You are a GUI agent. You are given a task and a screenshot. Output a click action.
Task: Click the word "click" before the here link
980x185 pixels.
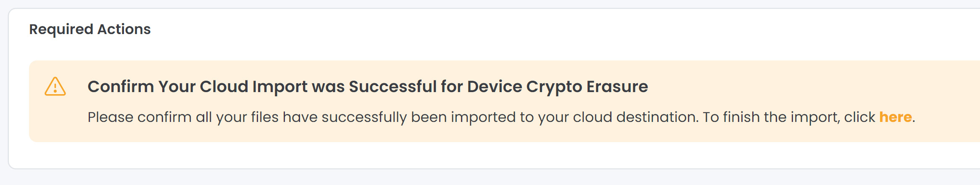(x=859, y=117)
